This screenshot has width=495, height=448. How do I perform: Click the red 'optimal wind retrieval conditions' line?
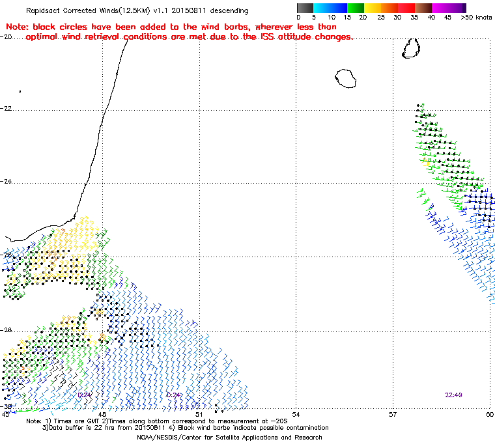[189, 37]
